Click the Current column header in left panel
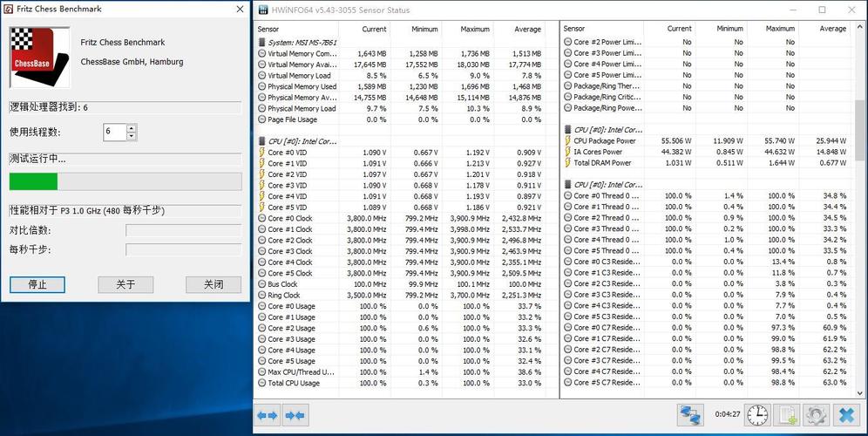This screenshot has width=868, height=436. (x=363, y=29)
